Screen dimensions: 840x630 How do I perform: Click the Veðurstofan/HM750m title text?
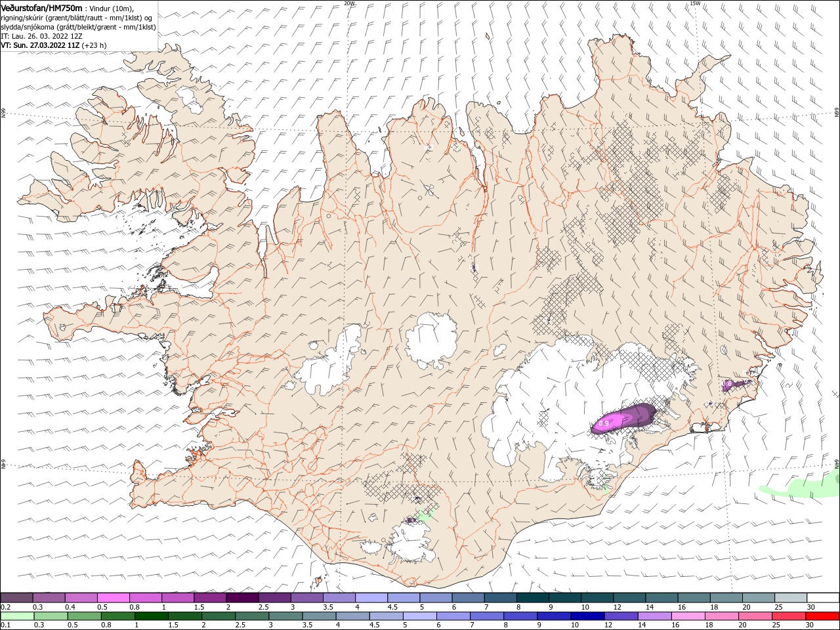[x=41, y=7]
